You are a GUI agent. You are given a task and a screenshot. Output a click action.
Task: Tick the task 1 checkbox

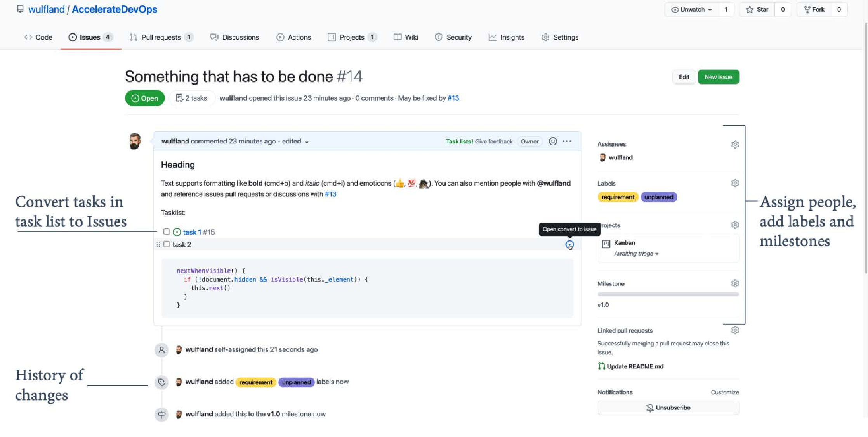click(167, 231)
